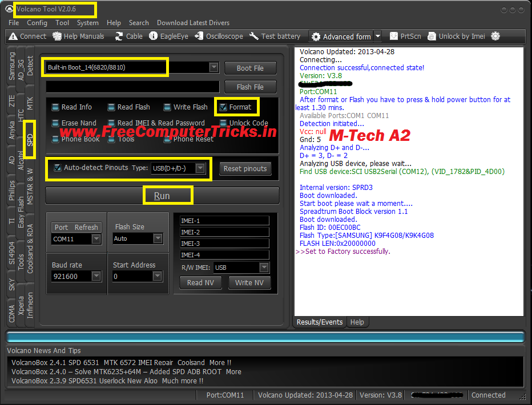Launch Oscilloscope tool icon
Image resolution: width=532 pixels, height=405 pixels.
tap(199, 36)
